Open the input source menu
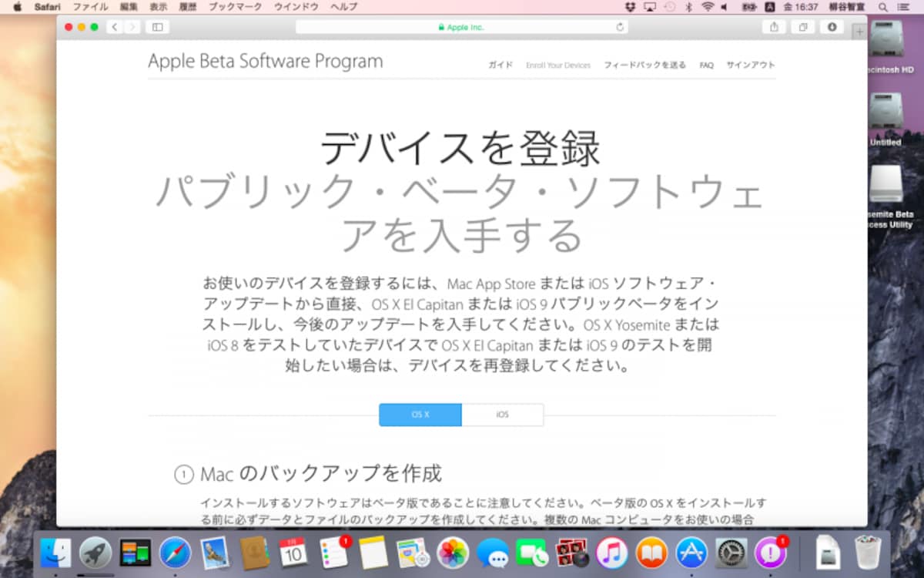The height and width of the screenshot is (578, 924). pos(769,7)
